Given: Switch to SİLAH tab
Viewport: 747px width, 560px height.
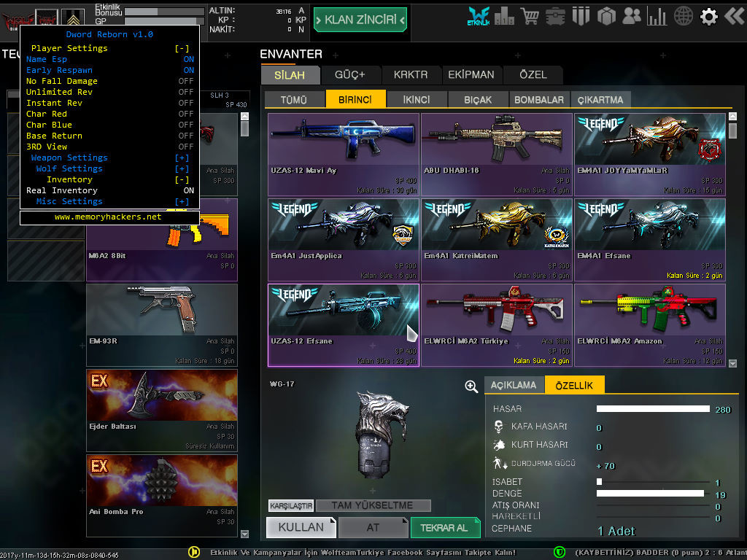Looking at the screenshot, I should click(290, 75).
